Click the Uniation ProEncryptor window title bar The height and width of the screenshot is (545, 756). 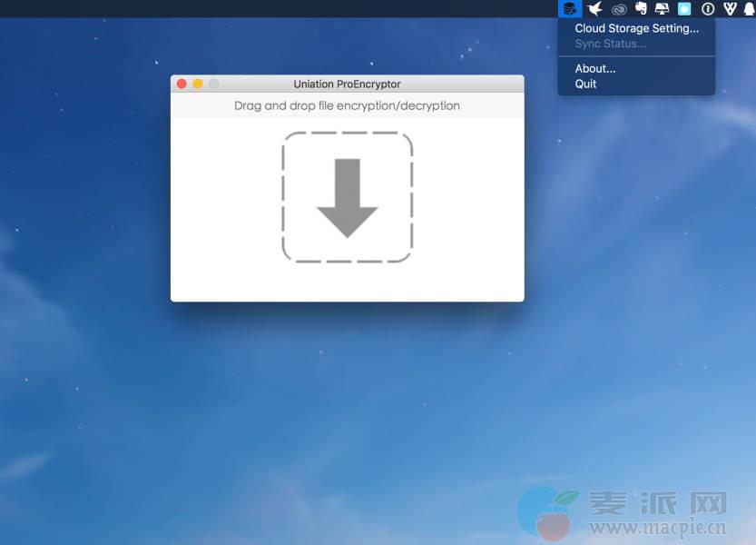347,84
